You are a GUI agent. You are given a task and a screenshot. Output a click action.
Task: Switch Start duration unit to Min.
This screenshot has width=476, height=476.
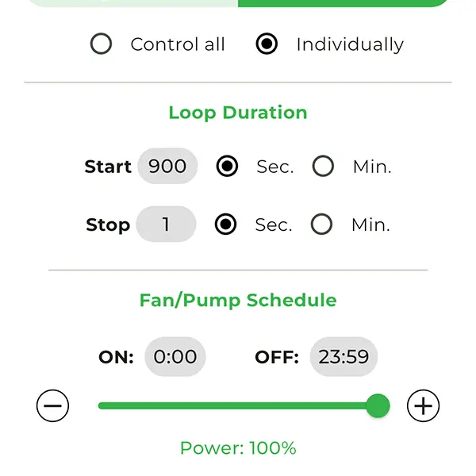(323, 167)
